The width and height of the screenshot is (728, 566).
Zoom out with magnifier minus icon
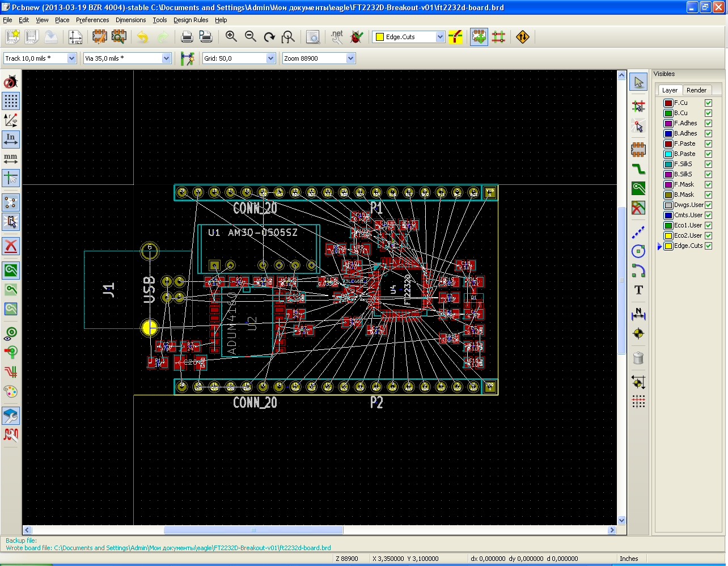(x=250, y=37)
